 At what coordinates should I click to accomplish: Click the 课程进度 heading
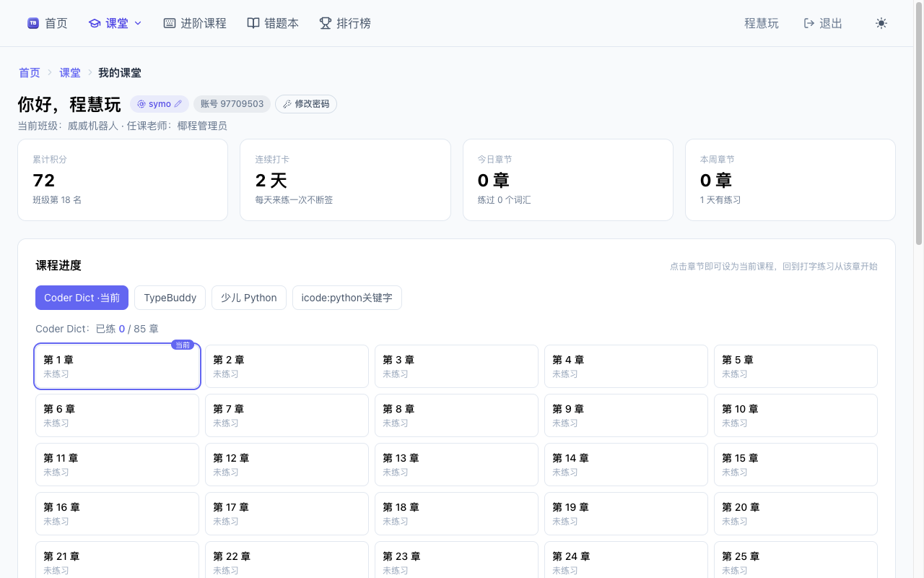point(58,265)
